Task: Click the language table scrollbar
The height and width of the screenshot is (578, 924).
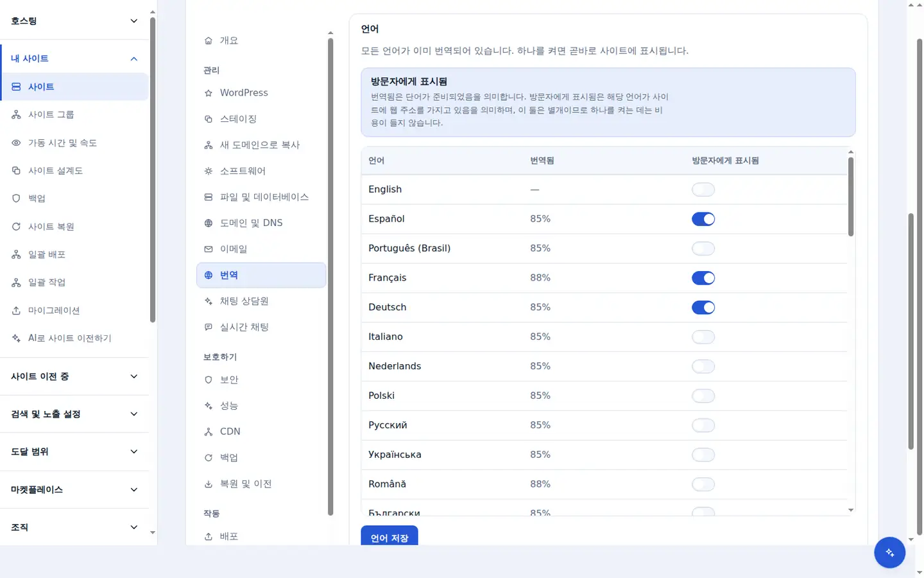Action: click(x=851, y=197)
